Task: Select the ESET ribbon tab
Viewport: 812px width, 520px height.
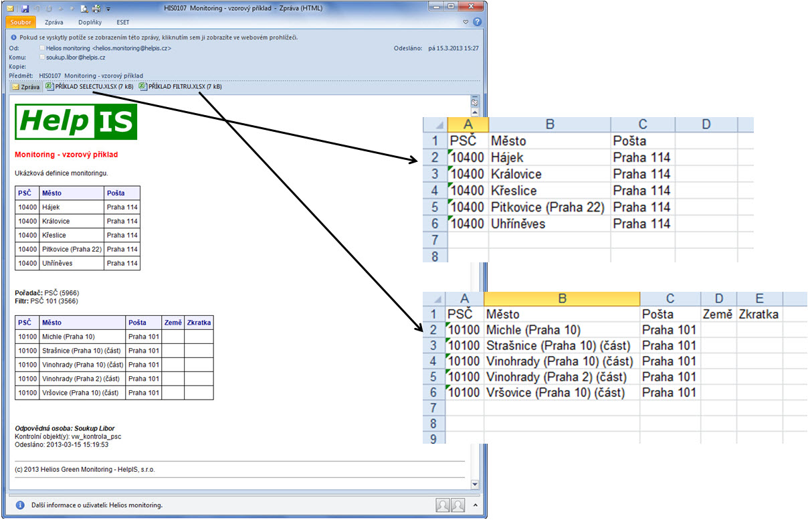Action: 123,22
